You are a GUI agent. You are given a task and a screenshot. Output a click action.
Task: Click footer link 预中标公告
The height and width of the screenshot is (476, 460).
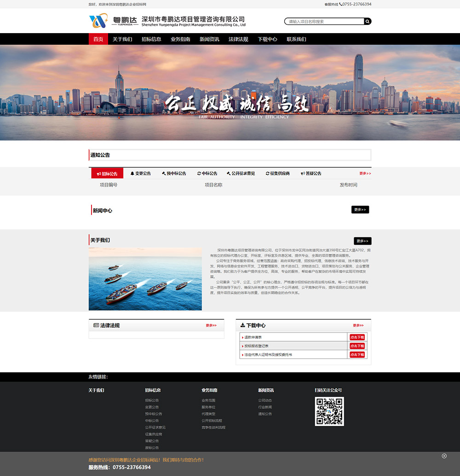point(154,414)
